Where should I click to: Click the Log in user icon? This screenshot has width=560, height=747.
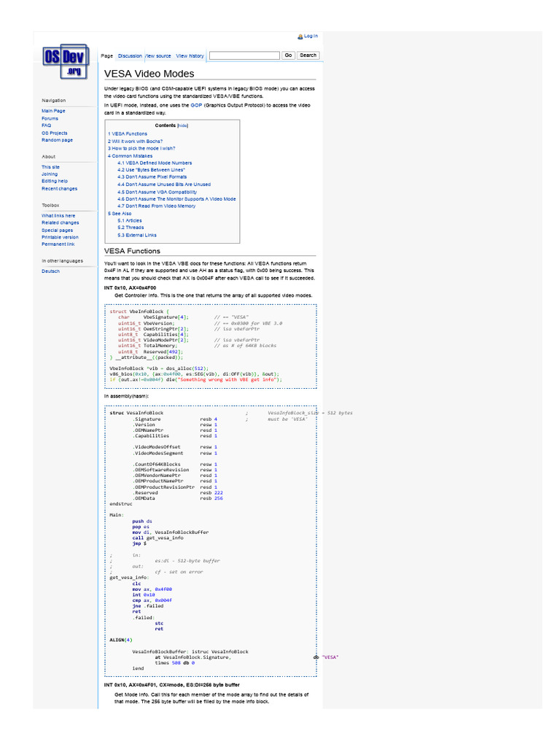coord(300,36)
